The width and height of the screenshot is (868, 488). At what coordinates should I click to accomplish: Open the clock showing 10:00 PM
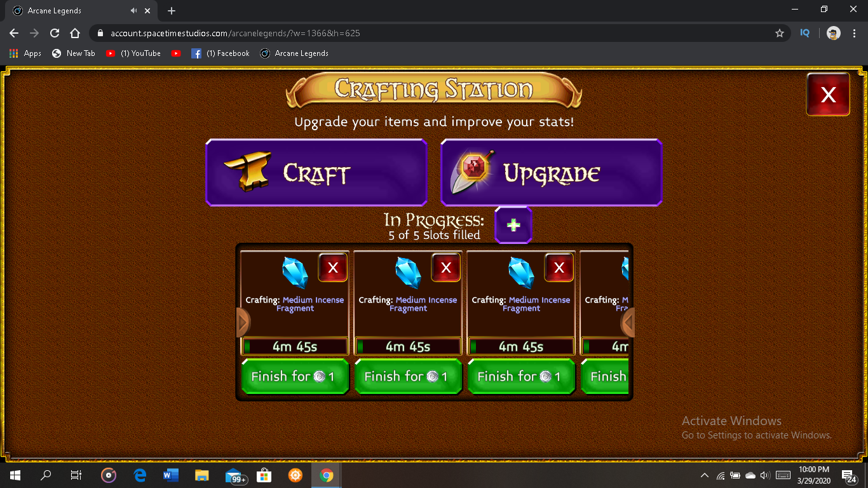coord(813,475)
